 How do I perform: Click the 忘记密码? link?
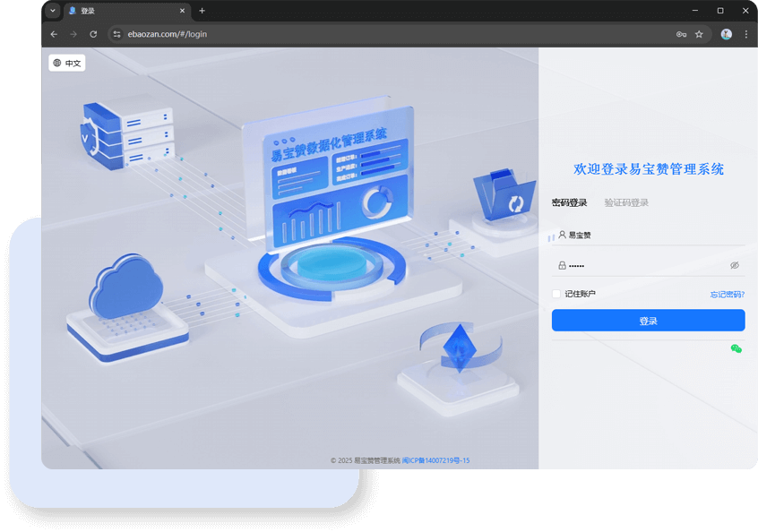727,294
